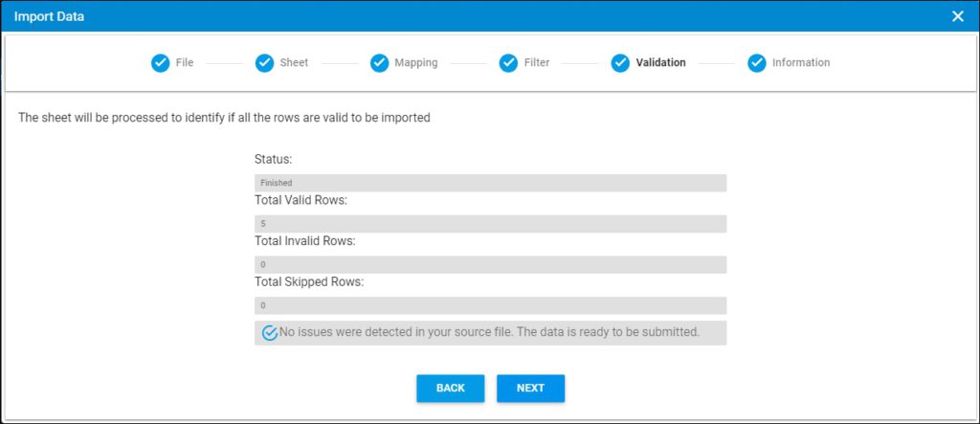Click the Mapping step checkmark icon
Image resolution: width=980 pixels, height=424 pixels.
point(379,63)
